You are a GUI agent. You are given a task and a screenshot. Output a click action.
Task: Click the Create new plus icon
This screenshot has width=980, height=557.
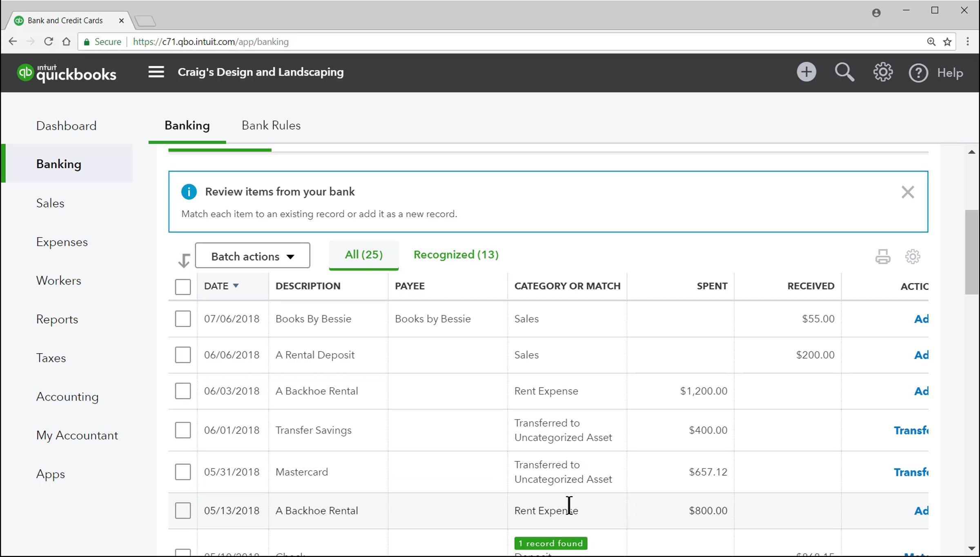(806, 72)
